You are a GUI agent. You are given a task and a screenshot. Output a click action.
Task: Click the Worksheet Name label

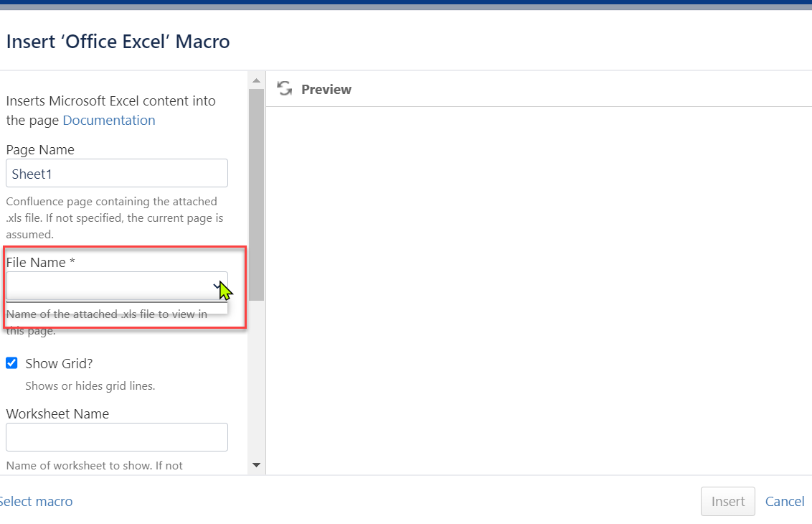[57, 413]
